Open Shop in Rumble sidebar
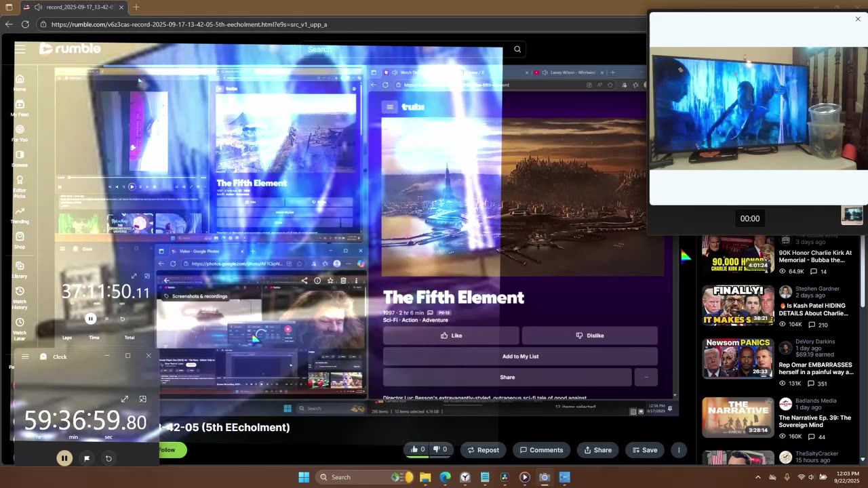Screen dimensions: 868x488 (20, 241)
